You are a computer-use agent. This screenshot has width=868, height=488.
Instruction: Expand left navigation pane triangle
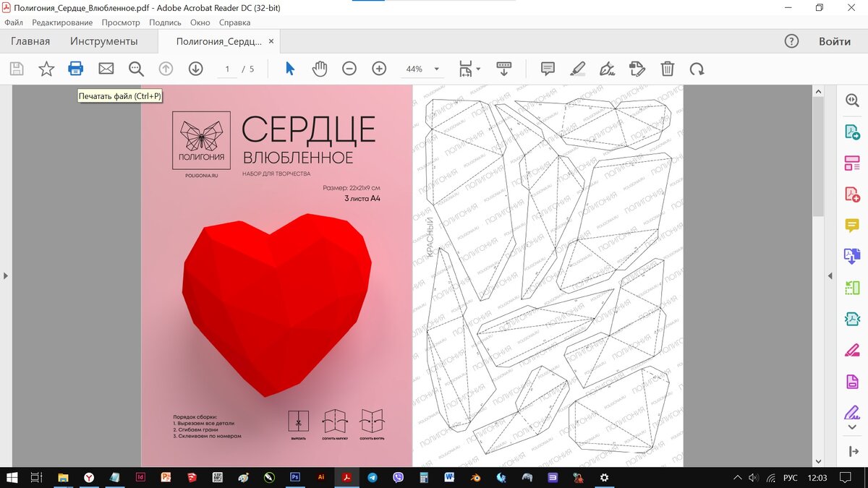(5, 275)
